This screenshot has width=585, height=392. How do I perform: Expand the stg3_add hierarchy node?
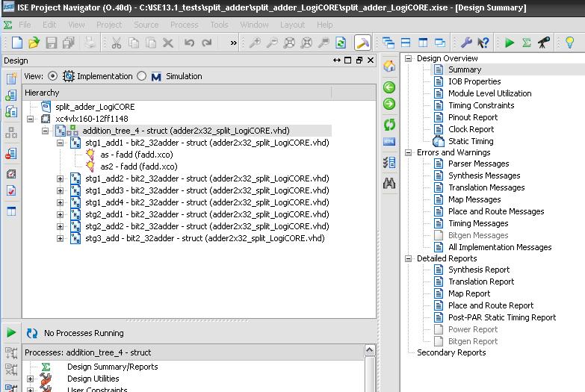[60, 238]
